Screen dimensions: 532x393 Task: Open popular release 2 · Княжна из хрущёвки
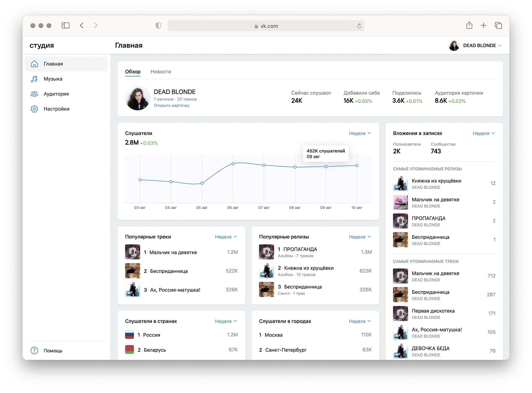click(x=315, y=271)
